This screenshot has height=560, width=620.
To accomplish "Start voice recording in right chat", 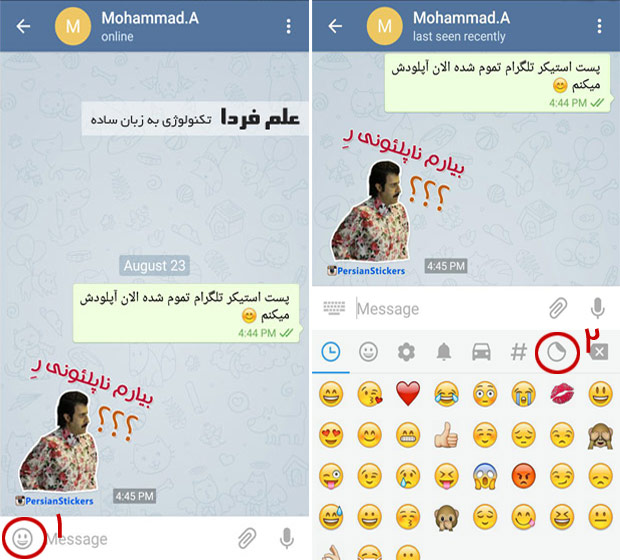I will (x=597, y=308).
